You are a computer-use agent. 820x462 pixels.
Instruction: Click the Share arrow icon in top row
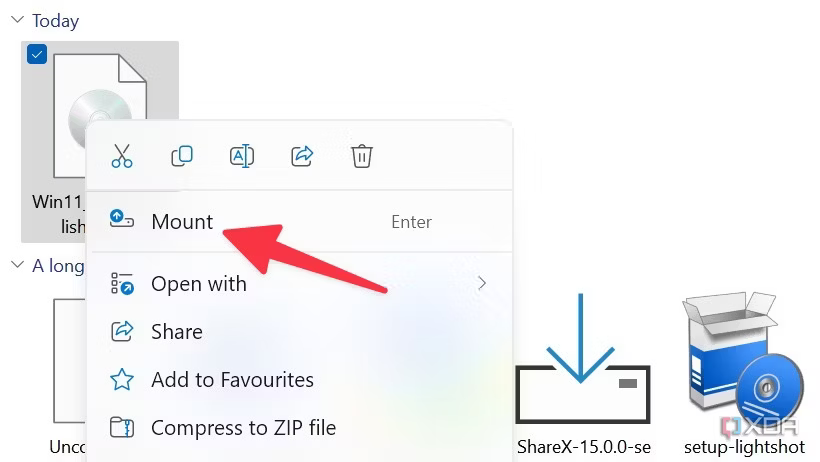coord(302,156)
